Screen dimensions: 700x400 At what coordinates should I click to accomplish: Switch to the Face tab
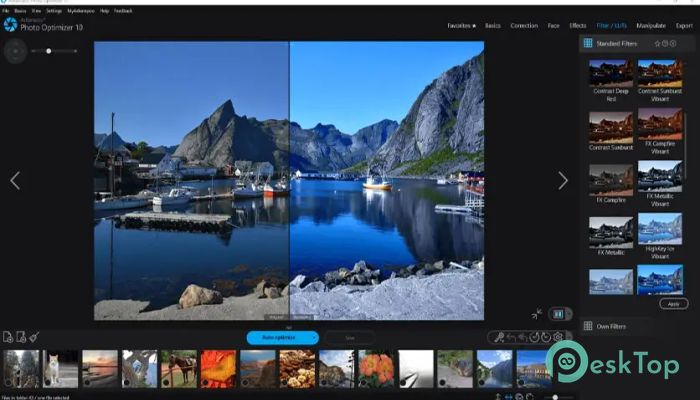tap(554, 26)
